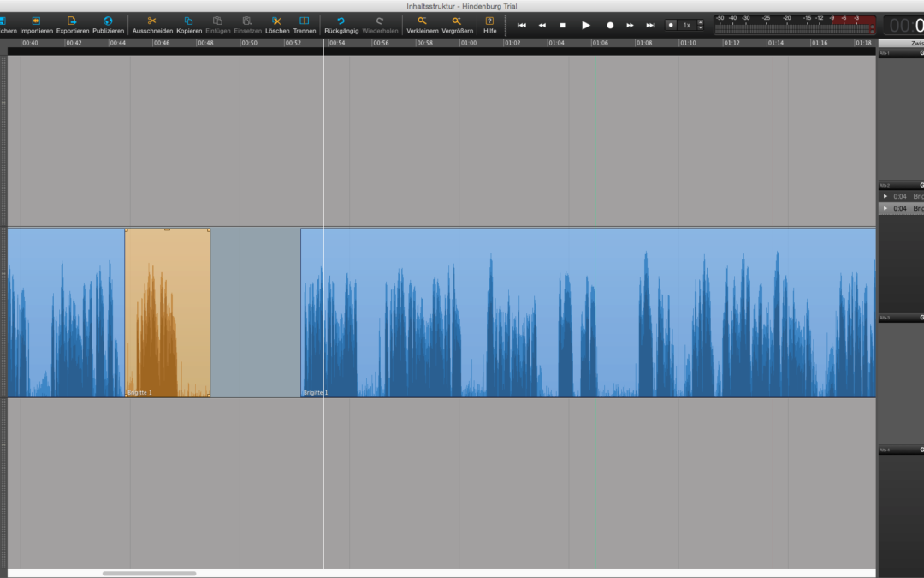This screenshot has width=924, height=578.
Task: Click the timeline ruler at 01:14
Action: point(775,43)
